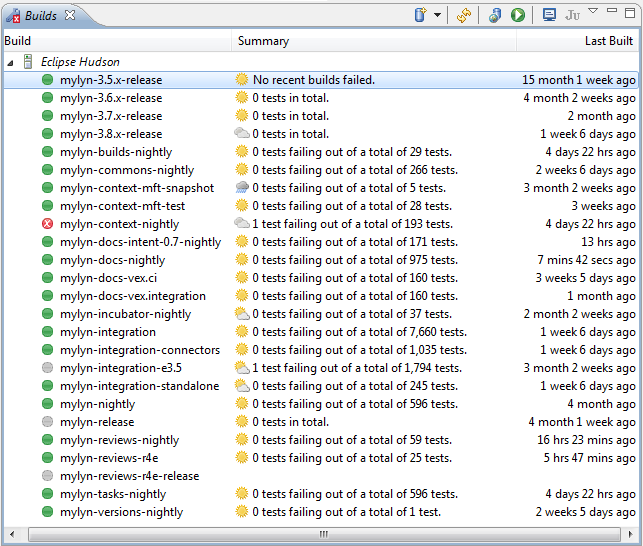Click the Eclipse Hudson server icon
Viewport: 643px width, 546px height.
click(x=28, y=62)
